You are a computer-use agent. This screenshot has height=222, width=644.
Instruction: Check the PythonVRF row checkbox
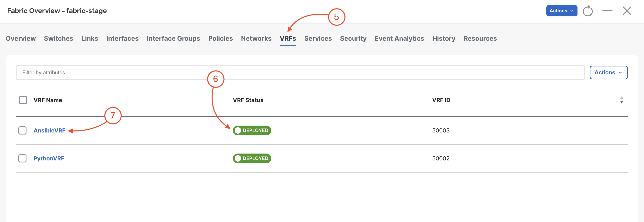tap(22, 158)
